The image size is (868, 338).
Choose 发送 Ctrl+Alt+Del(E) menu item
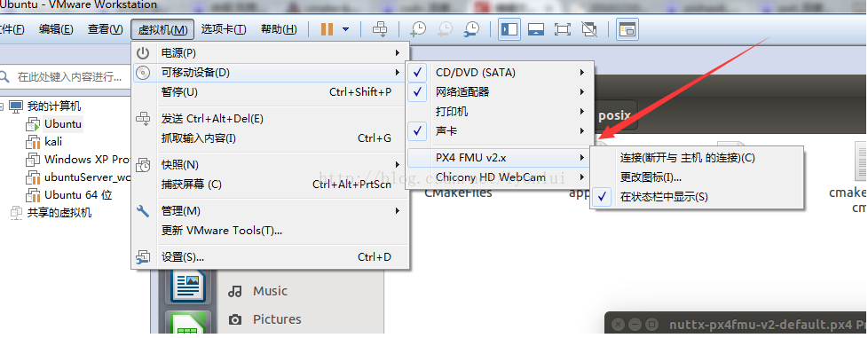click(270, 118)
